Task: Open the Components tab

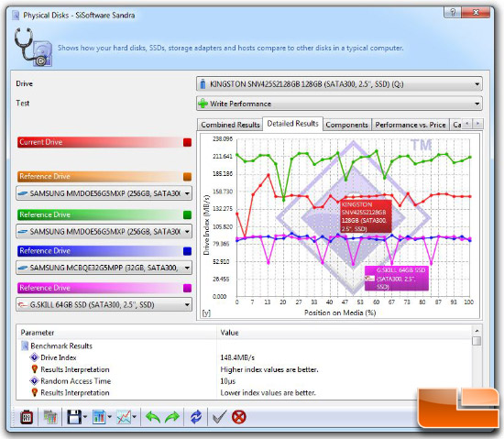Action: 346,125
